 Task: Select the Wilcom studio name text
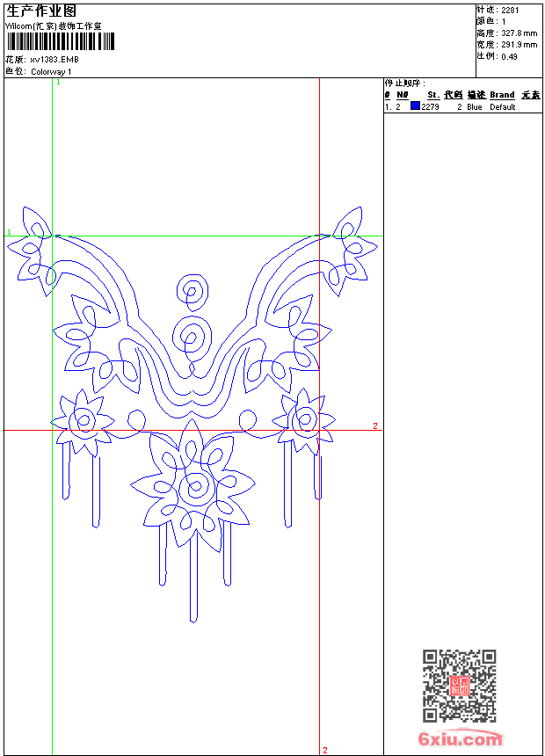tap(53, 26)
